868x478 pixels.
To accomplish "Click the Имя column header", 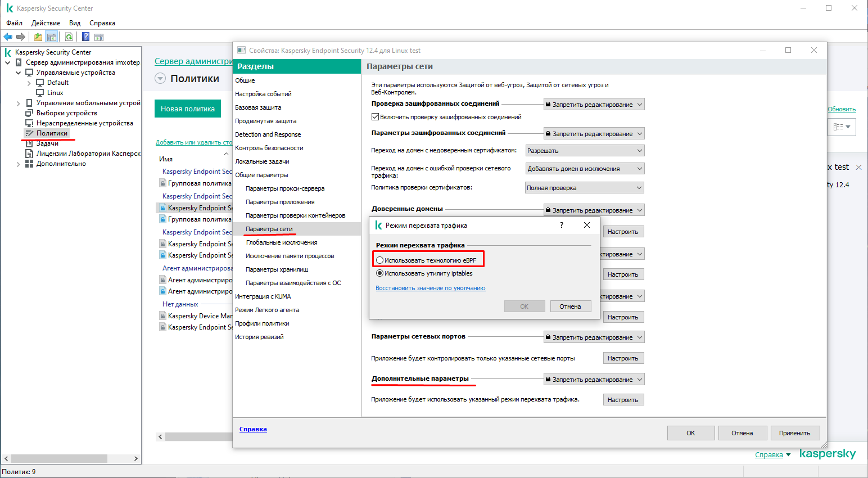I will 166,159.
